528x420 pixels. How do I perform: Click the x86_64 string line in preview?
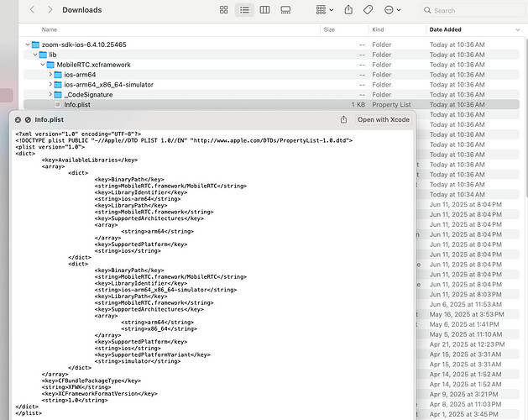point(159,328)
